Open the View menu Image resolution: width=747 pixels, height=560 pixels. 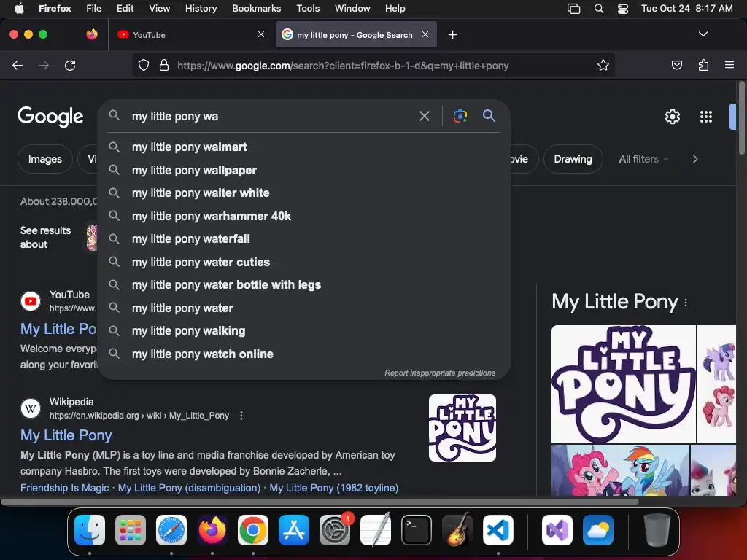[159, 9]
